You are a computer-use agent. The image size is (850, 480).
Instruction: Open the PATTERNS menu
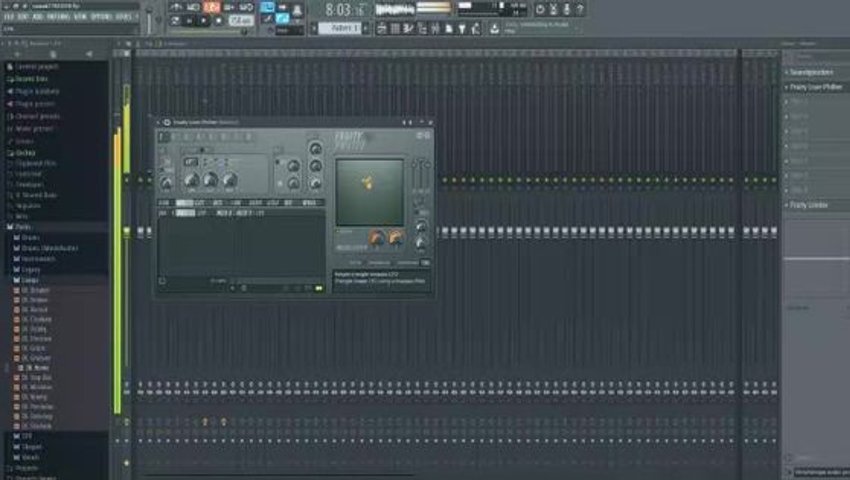(59, 17)
